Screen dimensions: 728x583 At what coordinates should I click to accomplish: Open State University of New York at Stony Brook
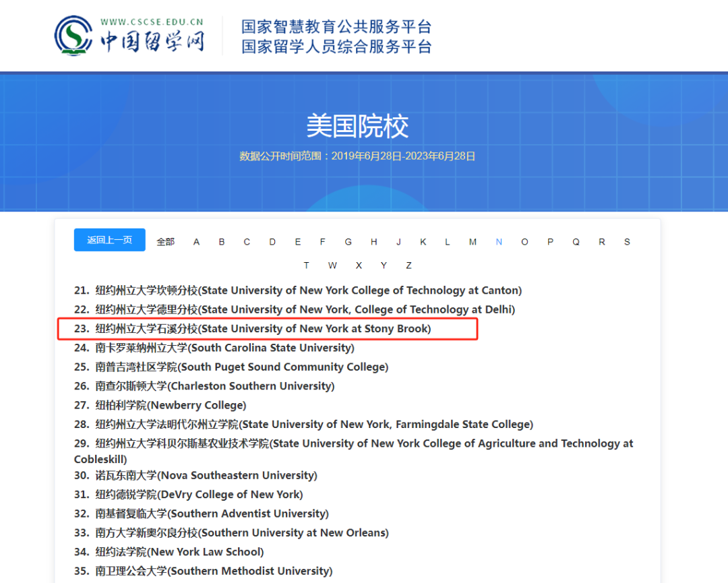[x=263, y=329]
